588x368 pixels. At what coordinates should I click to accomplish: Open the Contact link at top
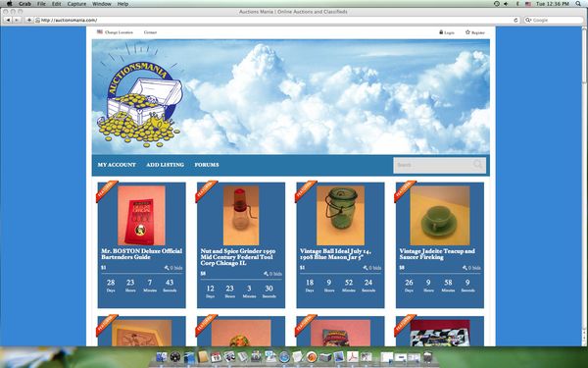point(150,32)
